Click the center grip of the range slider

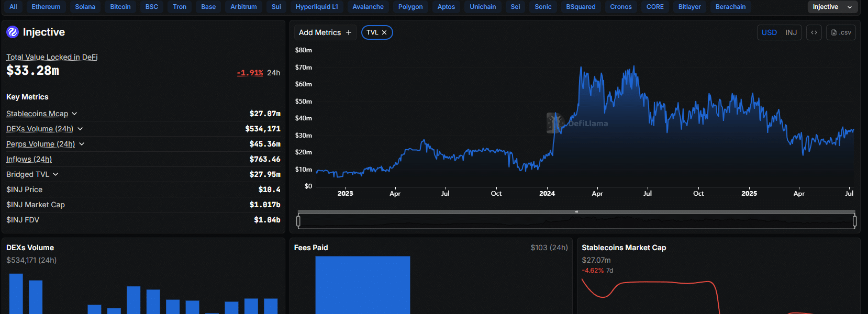click(576, 212)
